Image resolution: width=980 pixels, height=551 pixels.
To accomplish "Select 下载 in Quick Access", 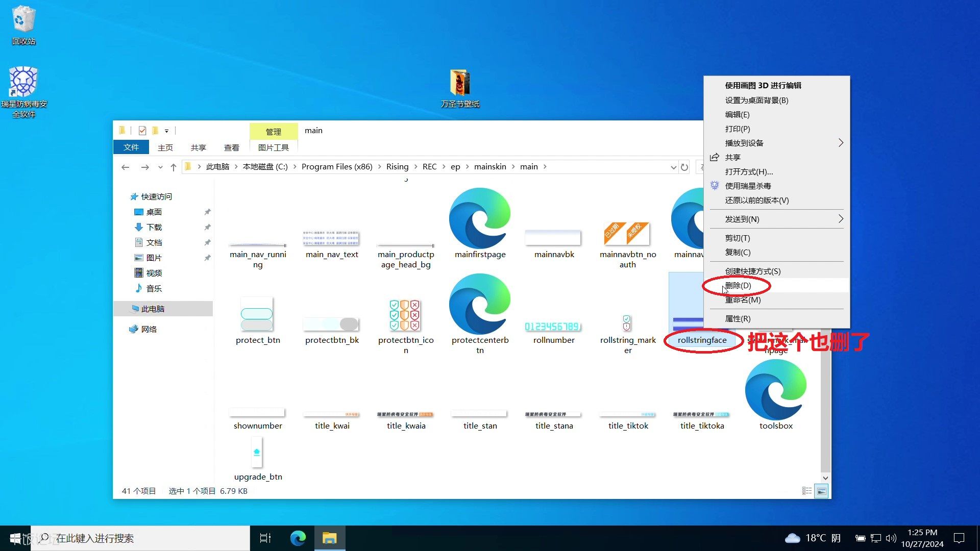I will pyautogui.click(x=154, y=227).
